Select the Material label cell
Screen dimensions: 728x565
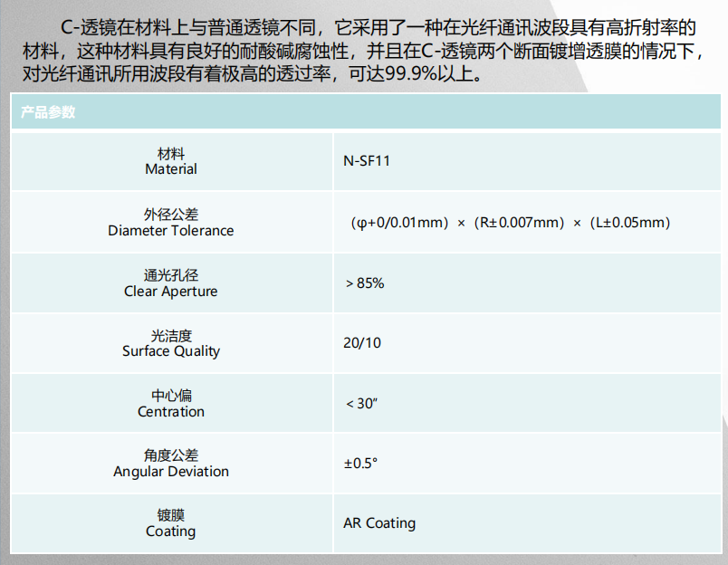pyautogui.click(x=171, y=162)
